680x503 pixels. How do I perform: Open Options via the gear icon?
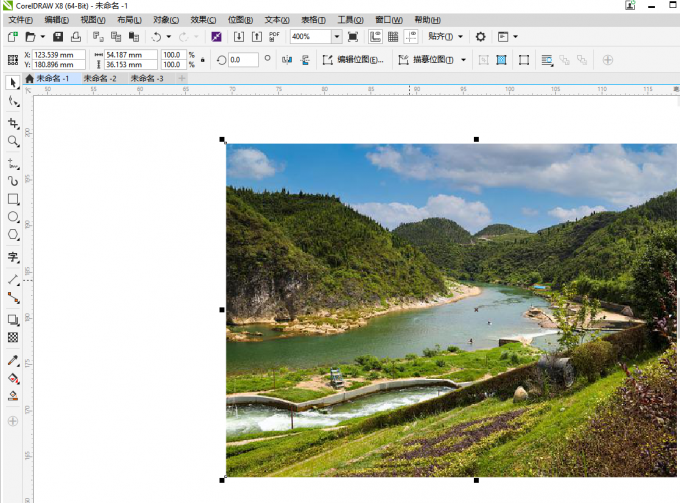480,37
